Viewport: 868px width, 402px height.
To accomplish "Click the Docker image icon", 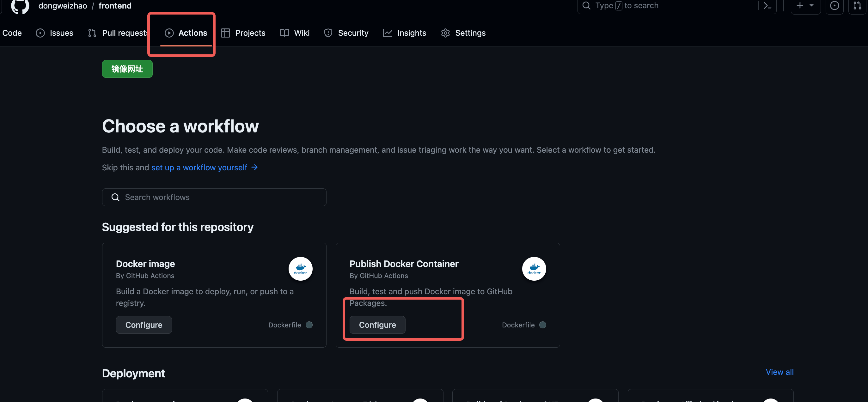I will [301, 269].
